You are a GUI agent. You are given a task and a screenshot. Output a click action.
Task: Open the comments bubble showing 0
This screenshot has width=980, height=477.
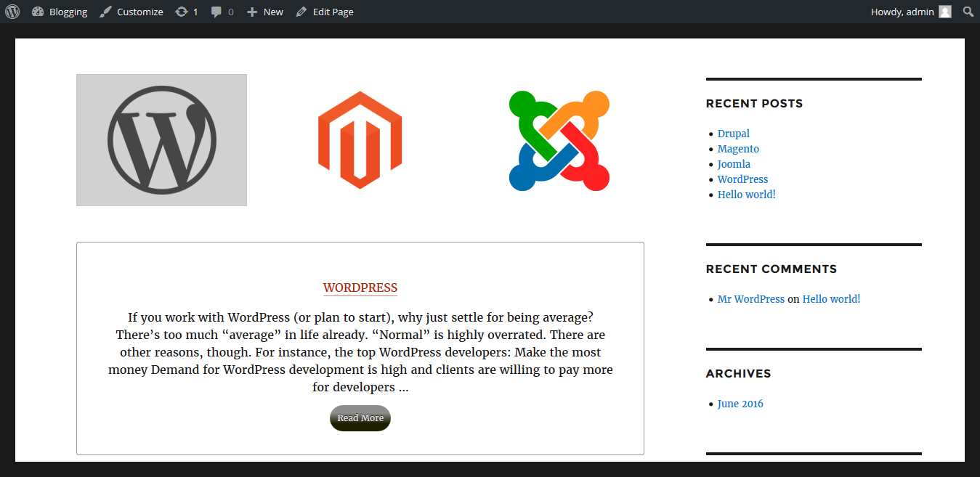[x=222, y=12]
